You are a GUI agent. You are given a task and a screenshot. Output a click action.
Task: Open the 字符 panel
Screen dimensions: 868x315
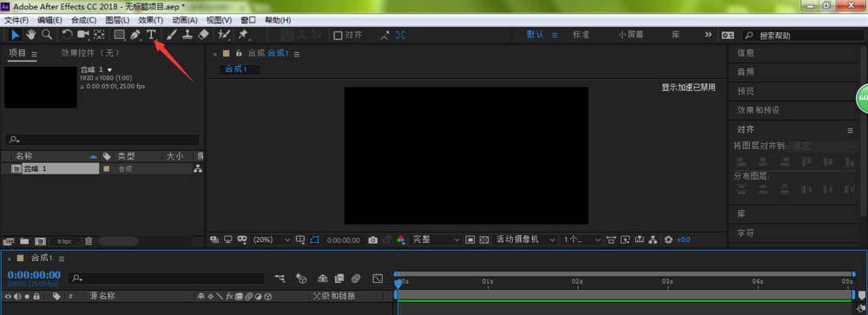point(745,233)
